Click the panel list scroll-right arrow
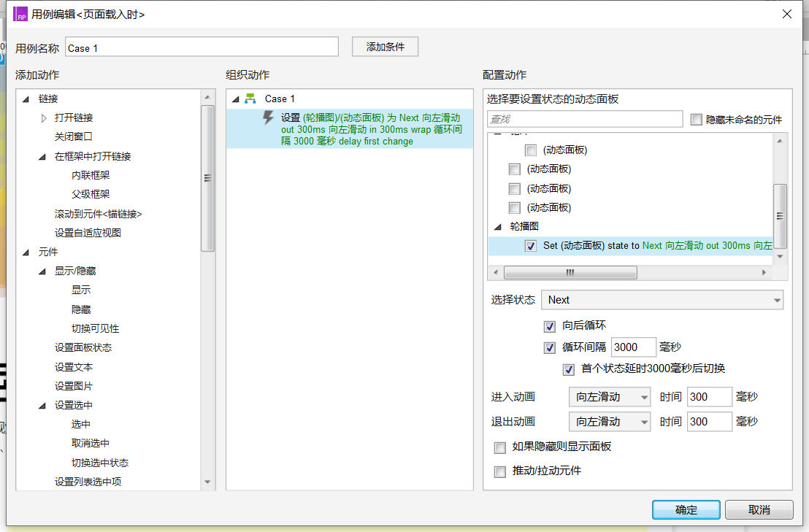 click(x=764, y=272)
